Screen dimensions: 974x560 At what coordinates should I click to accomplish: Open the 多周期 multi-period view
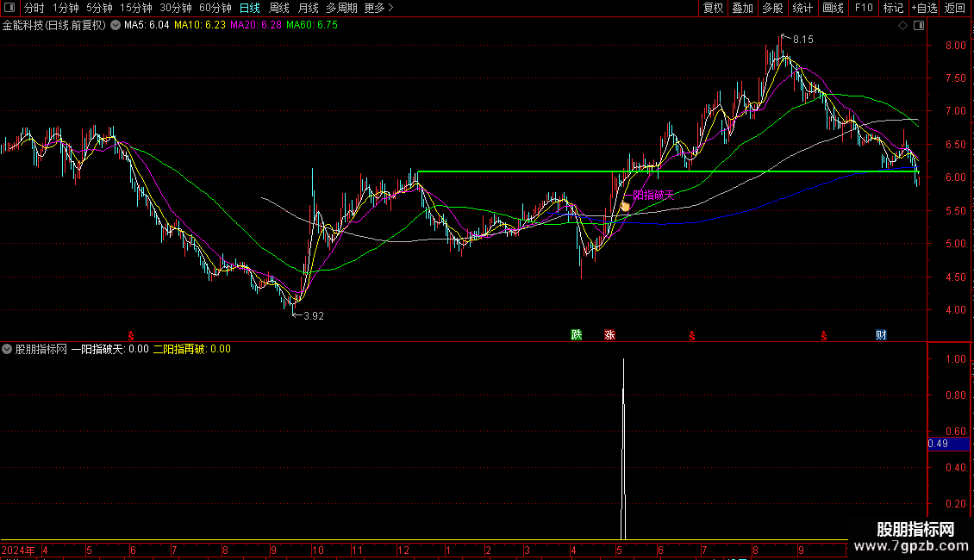(x=341, y=8)
